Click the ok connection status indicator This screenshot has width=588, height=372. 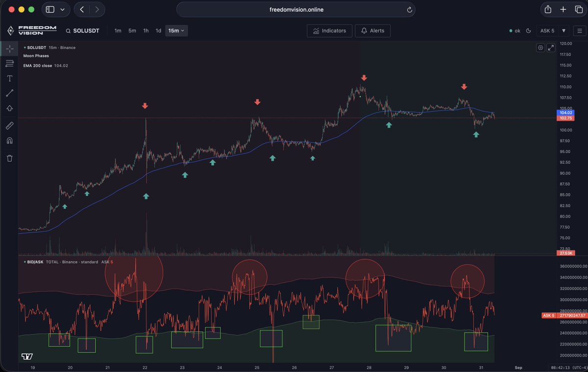tap(515, 31)
